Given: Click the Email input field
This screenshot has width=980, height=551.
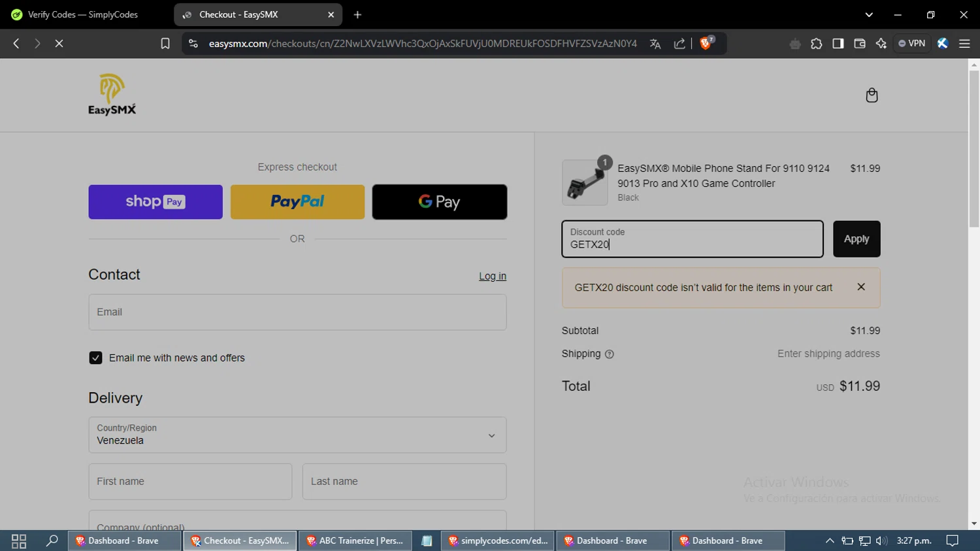Looking at the screenshot, I should point(297,312).
